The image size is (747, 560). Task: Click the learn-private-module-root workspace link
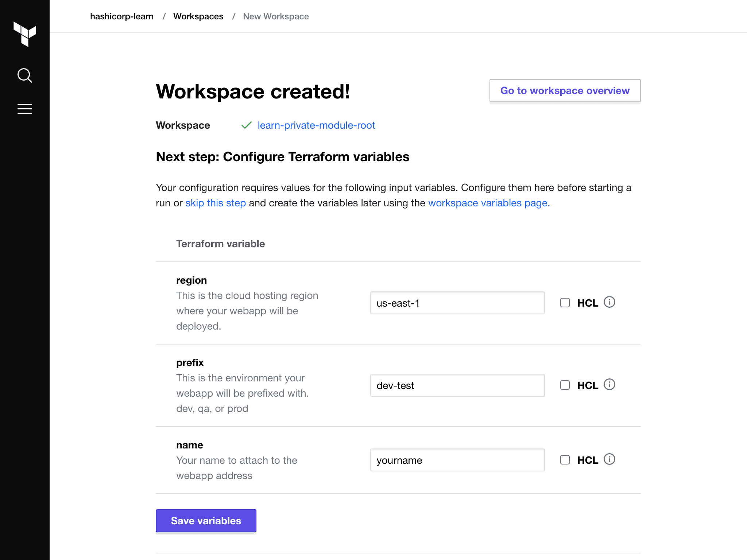317,125
